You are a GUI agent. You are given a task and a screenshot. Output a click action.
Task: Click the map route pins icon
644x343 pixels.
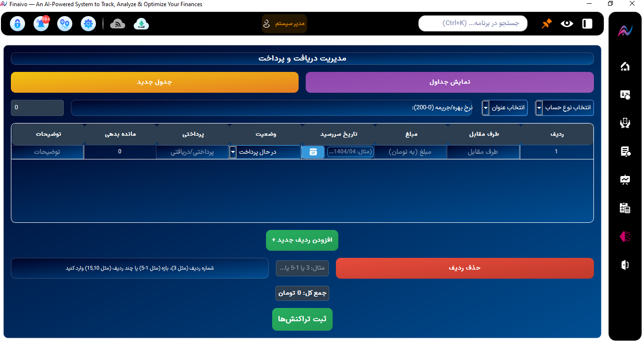[65, 24]
